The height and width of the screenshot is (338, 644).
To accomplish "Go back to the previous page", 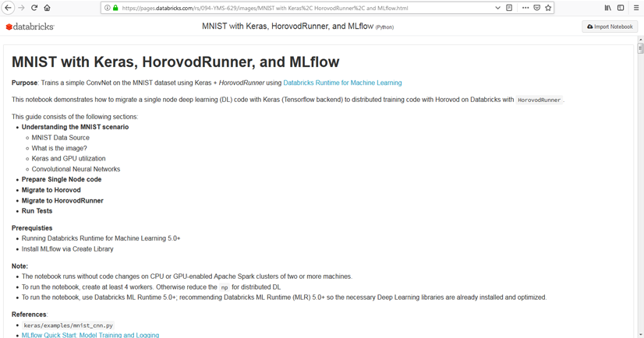I will (x=9, y=8).
